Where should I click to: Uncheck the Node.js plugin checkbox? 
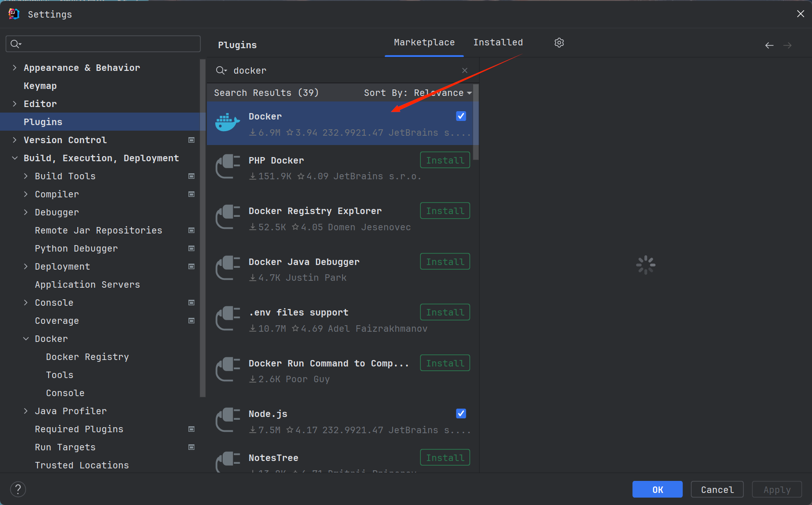[x=461, y=414]
